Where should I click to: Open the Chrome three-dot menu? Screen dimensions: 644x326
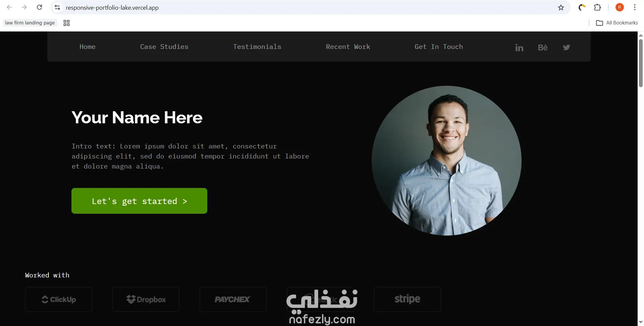(635, 7)
